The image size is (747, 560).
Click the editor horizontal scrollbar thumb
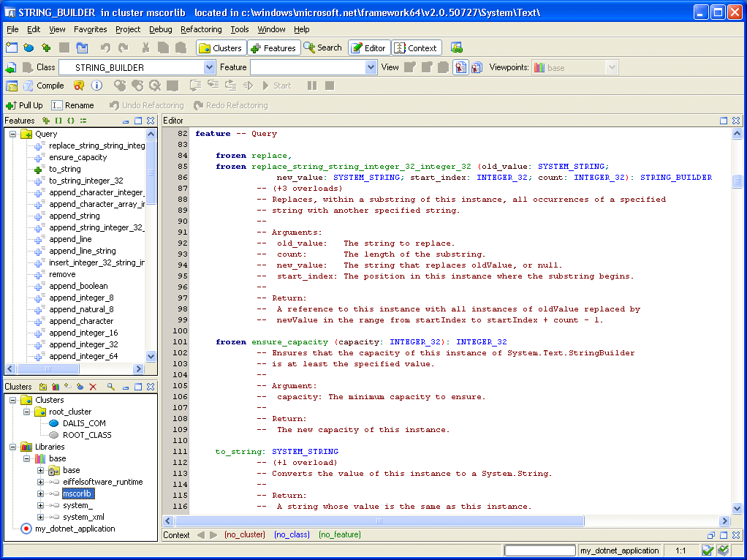[380, 521]
